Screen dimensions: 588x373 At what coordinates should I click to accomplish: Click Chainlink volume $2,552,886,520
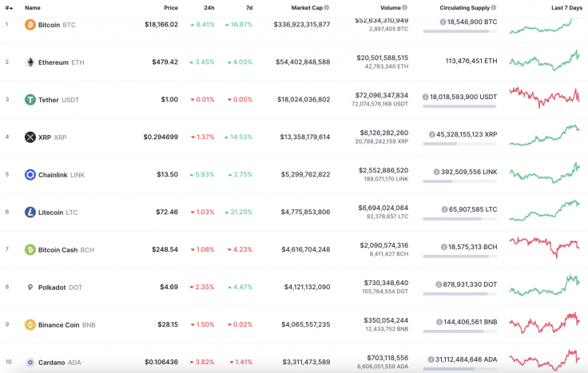(383, 170)
